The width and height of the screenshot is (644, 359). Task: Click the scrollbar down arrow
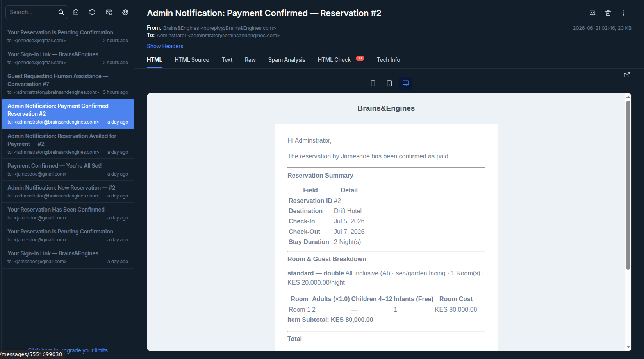click(628, 347)
